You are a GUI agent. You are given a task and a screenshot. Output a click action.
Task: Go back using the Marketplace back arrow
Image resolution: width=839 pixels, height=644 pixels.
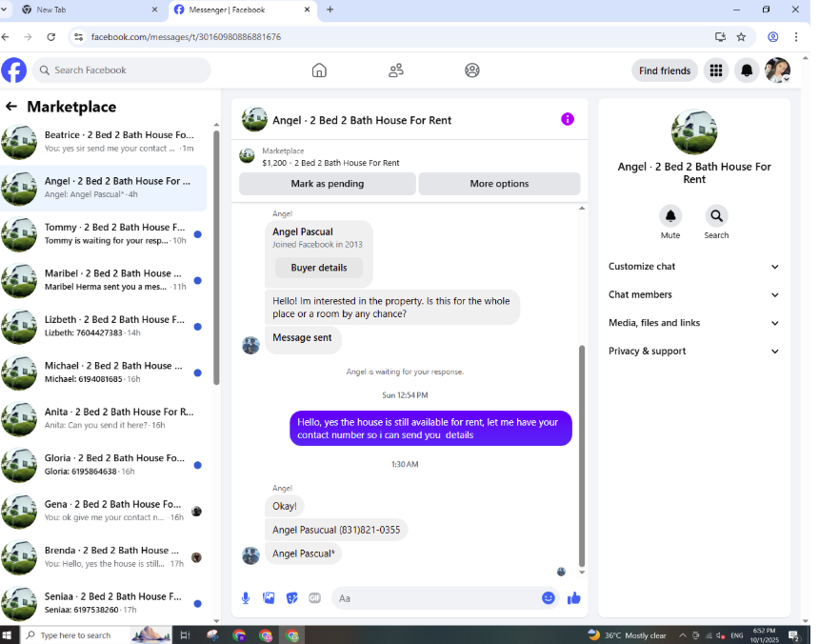(11, 107)
